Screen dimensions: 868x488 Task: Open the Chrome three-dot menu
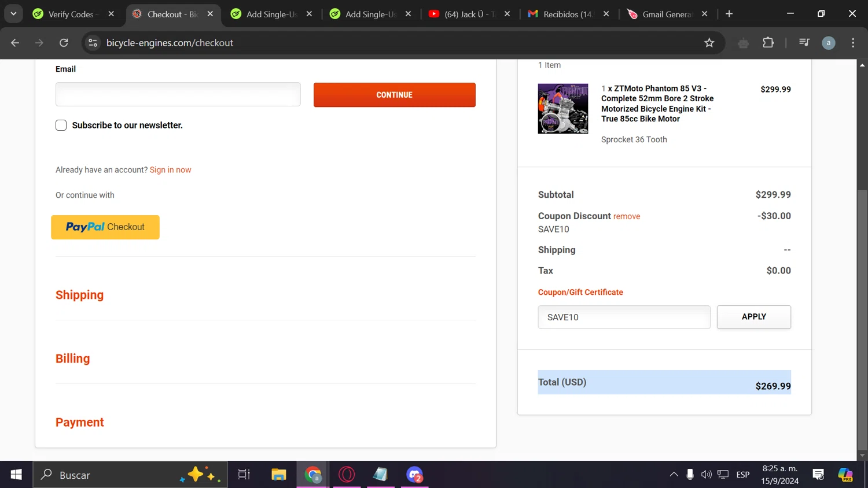(853, 43)
